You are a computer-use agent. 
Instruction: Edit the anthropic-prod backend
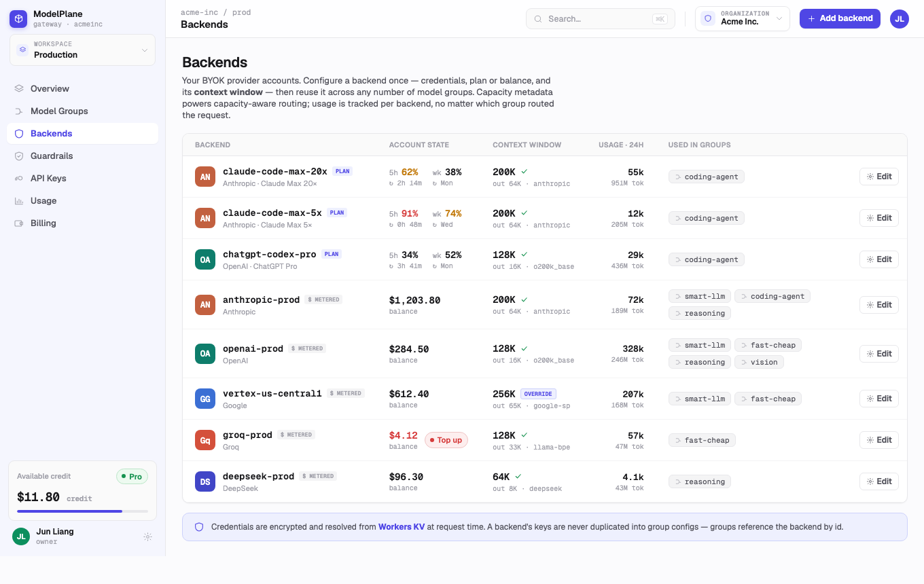(x=879, y=305)
